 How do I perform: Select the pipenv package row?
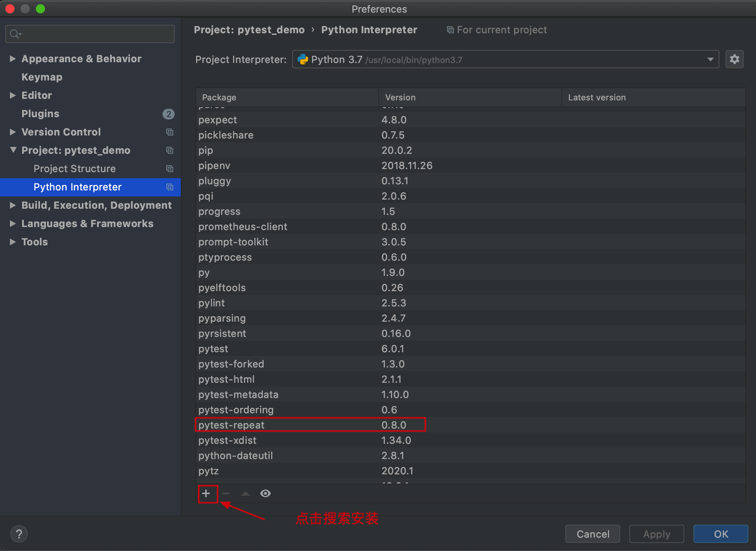click(471, 166)
